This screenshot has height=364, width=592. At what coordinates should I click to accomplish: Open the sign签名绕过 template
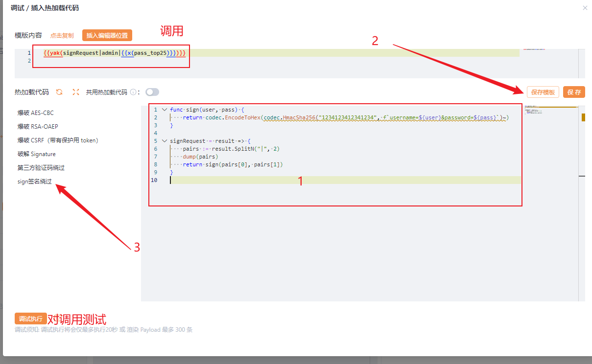34,182
